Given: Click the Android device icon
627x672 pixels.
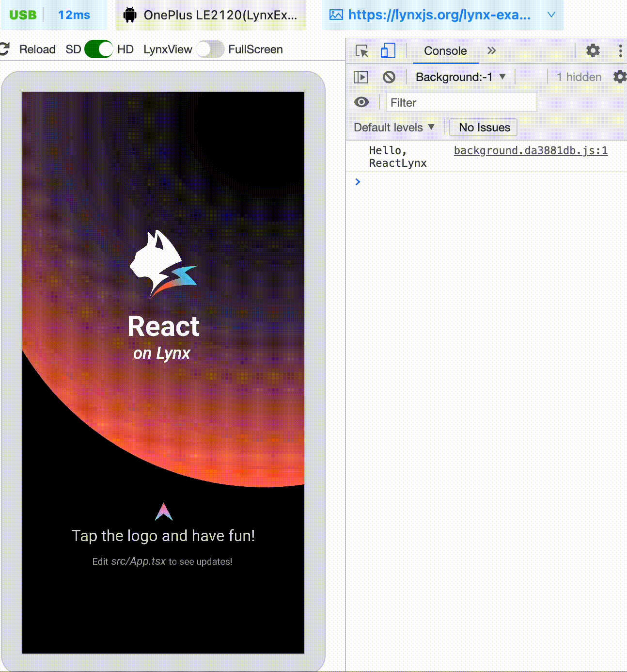Looking at the screenshot, I should [x=129, y=15].
